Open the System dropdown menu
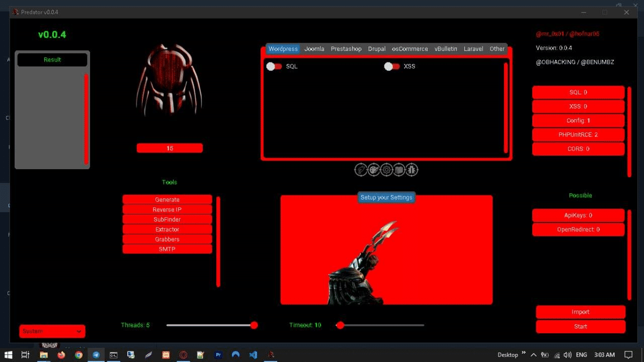Screen dimensions: 644x362 (52, 331)
